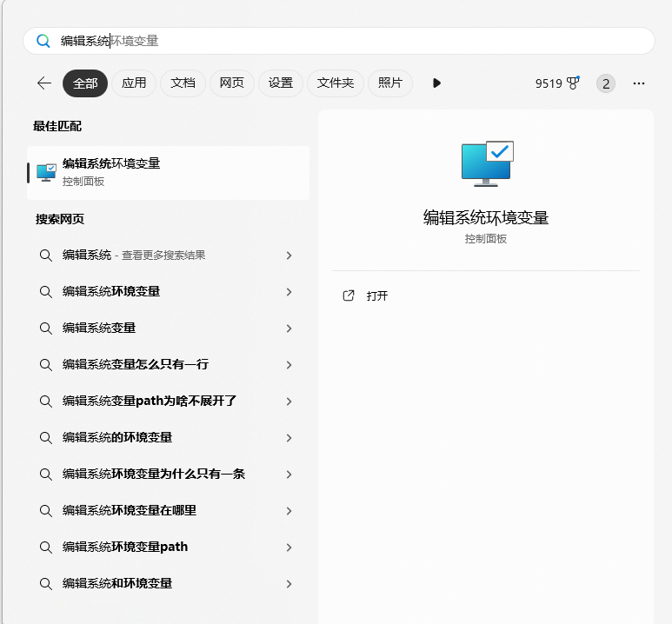Click 打开 to launch the control panel item
672x624 pixels.
tap(377, 295)
